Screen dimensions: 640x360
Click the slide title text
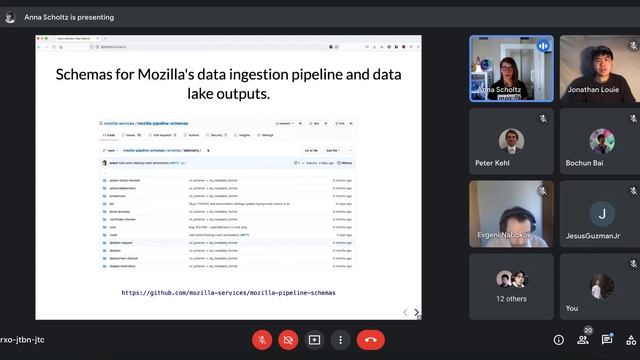pyautogui.click(x=228, y=84)
